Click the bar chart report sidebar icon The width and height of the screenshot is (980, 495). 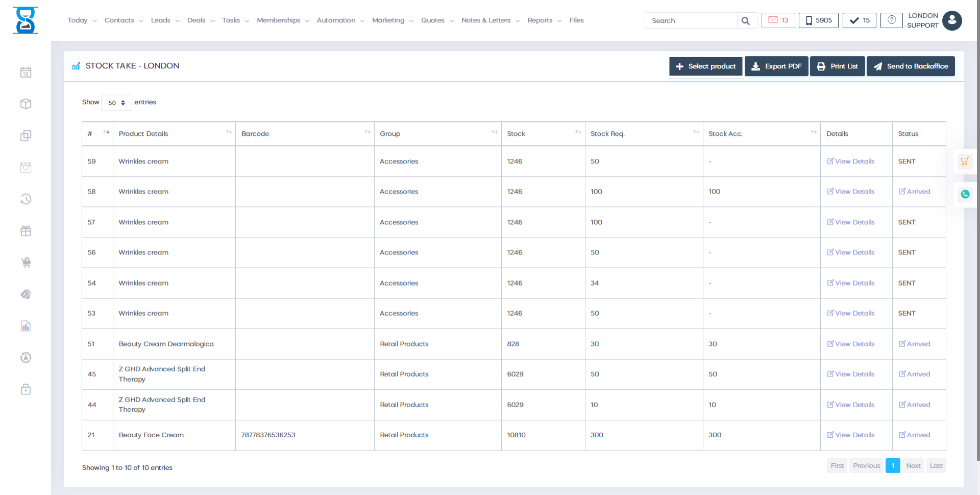click(26, 326)
